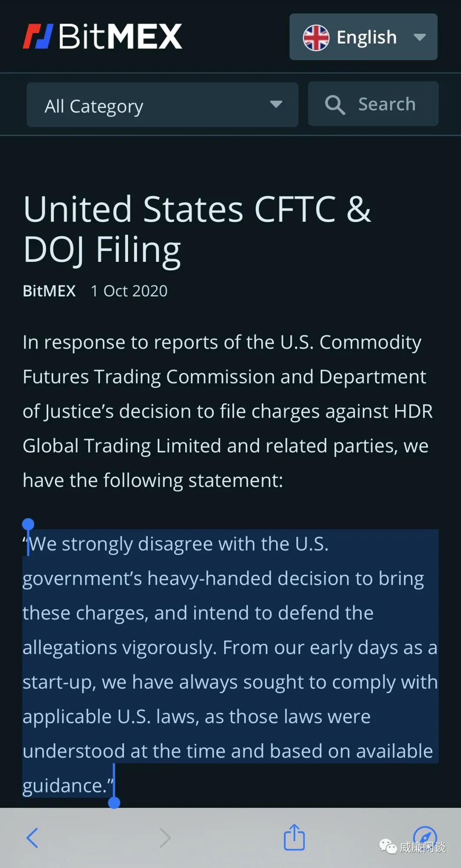Tap the selection end handle
Image resolution: width=461 pixels, height=868 pixels.
(114, 803)
